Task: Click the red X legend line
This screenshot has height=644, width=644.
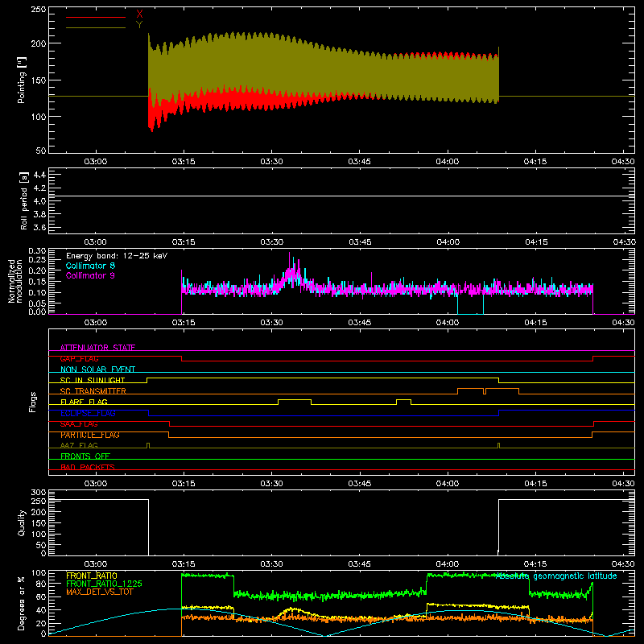Action: [96, 17]
